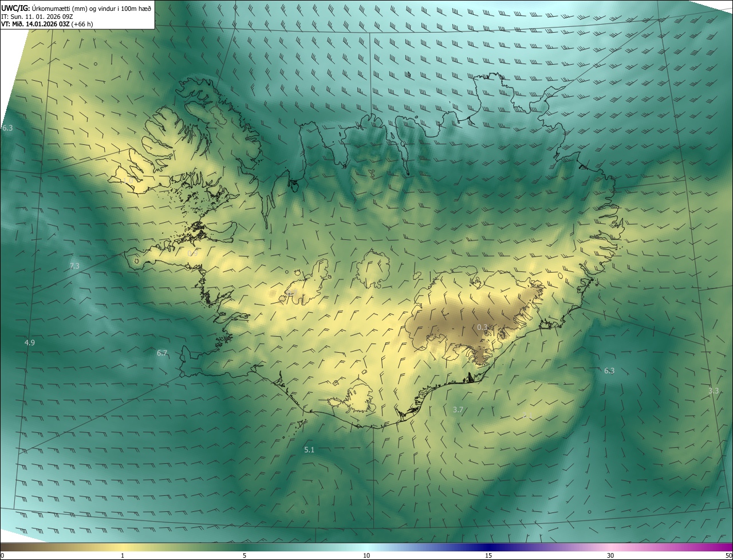The width and height of the screenshot is (733, 560).
Task: Click the title "Úrkomumætti (mm) og vindur í 100m hæð"
Action: coord(92,8)
